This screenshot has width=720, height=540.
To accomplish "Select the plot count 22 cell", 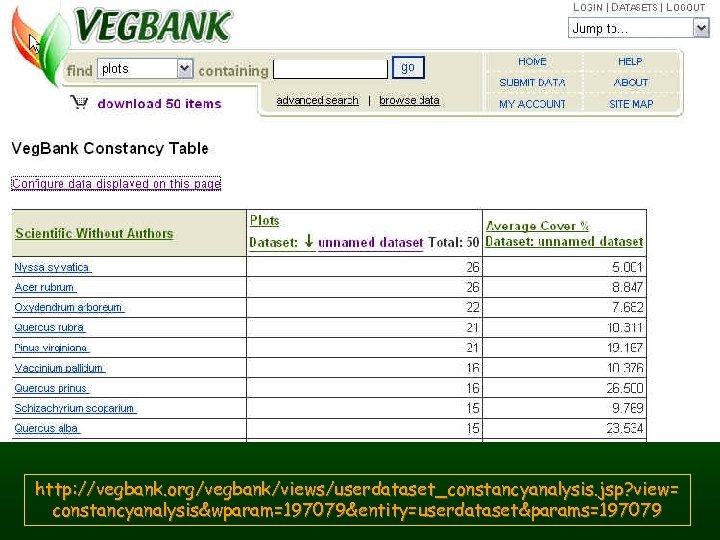I will coord(364,307).
